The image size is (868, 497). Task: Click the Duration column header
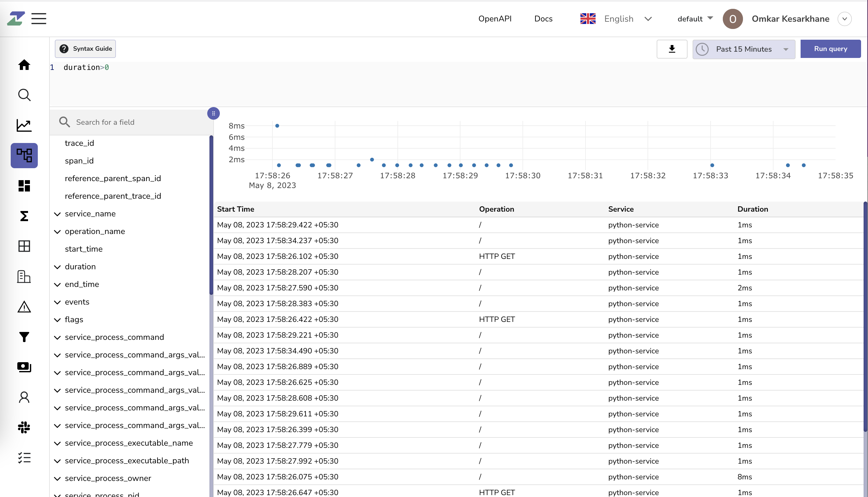(x=753, y=209)
